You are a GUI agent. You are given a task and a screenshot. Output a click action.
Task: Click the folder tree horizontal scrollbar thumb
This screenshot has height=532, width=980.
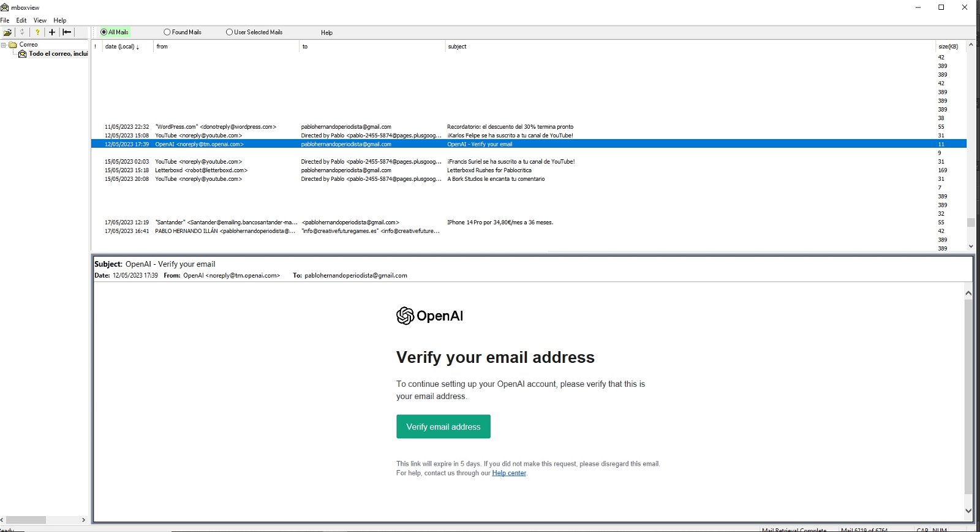[26, 520]
